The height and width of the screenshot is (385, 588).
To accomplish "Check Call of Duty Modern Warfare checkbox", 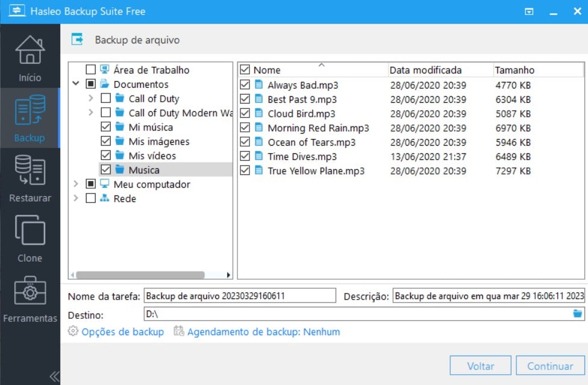I will pyautogui.click(x=106, y=112).
